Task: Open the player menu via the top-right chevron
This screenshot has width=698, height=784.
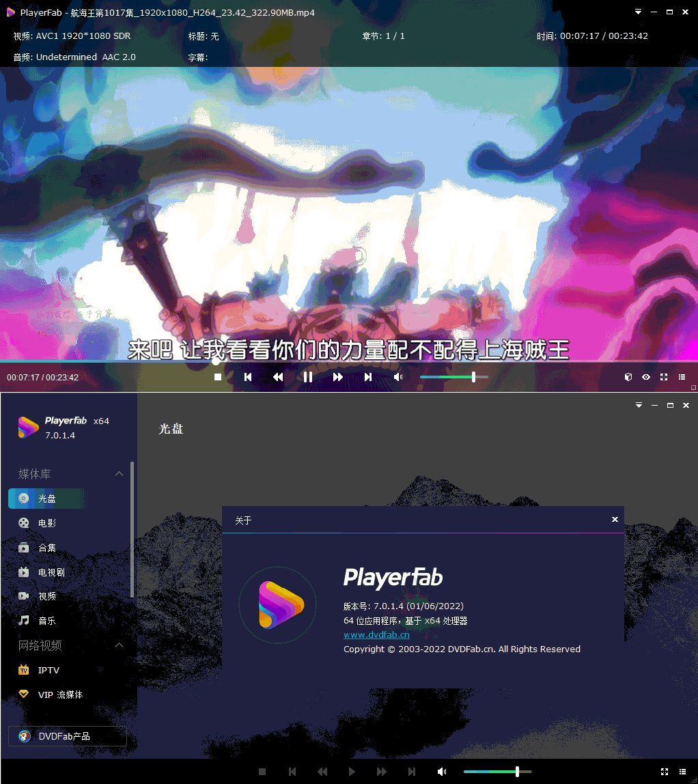Action: click(x=637, y=12)
